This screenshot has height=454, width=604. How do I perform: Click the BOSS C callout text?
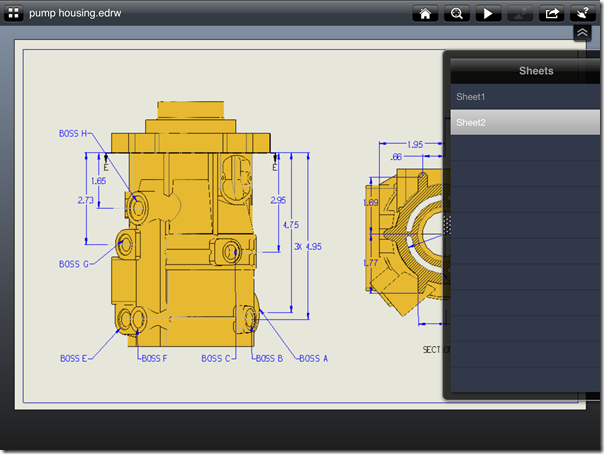[216, 359]
